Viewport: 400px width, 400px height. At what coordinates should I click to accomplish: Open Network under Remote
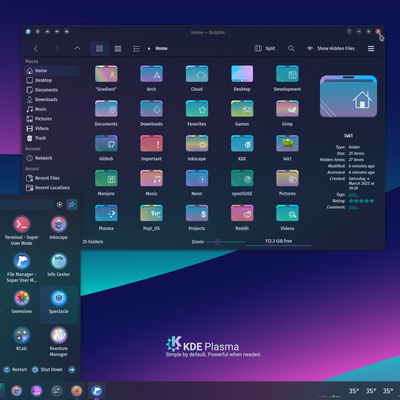tap(52, 158)
